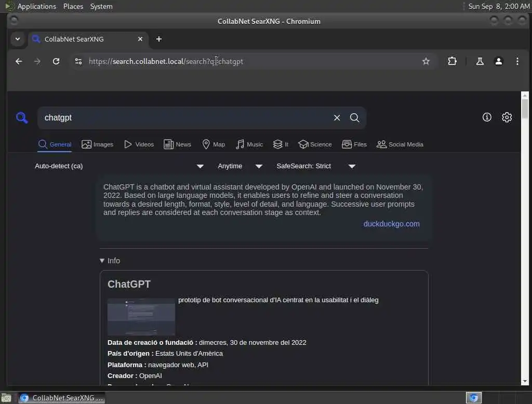Click the scrollbar up arrow

525,95
